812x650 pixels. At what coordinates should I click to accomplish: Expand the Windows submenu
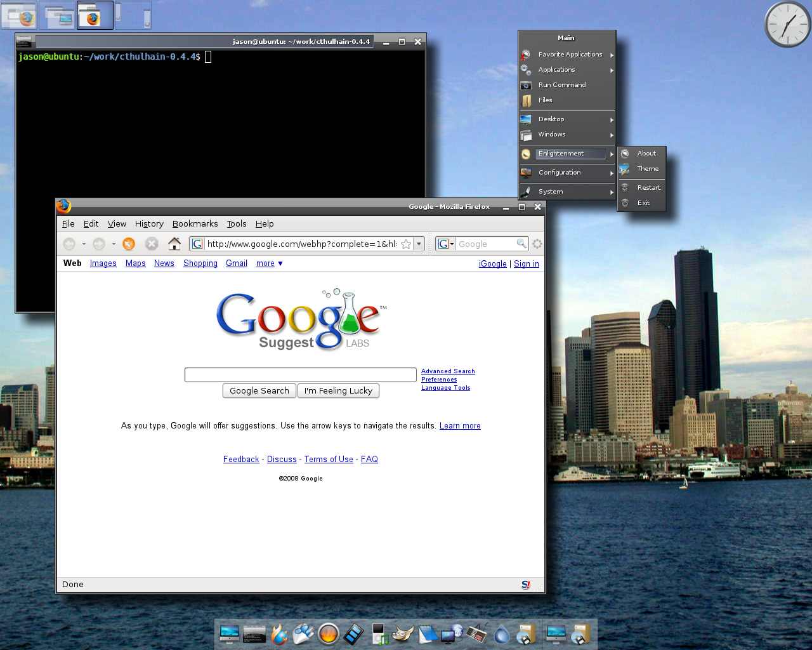[x=567, y=135]
